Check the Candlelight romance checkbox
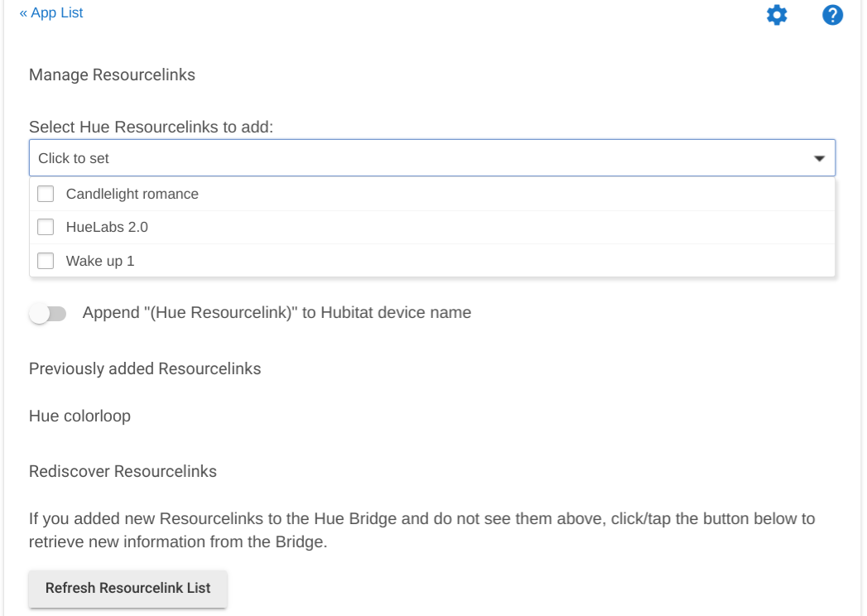Viewport: 867px width, 616px height. coord(46,194)
